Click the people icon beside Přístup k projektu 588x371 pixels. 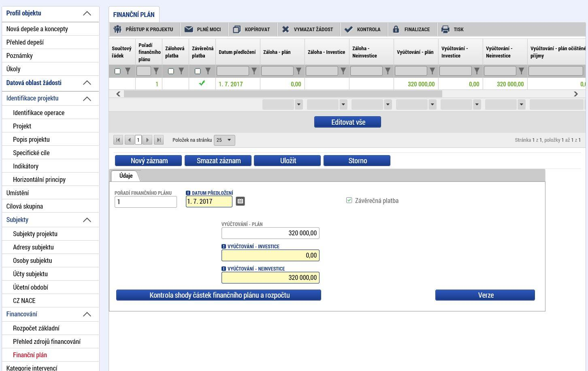point(117,29)
